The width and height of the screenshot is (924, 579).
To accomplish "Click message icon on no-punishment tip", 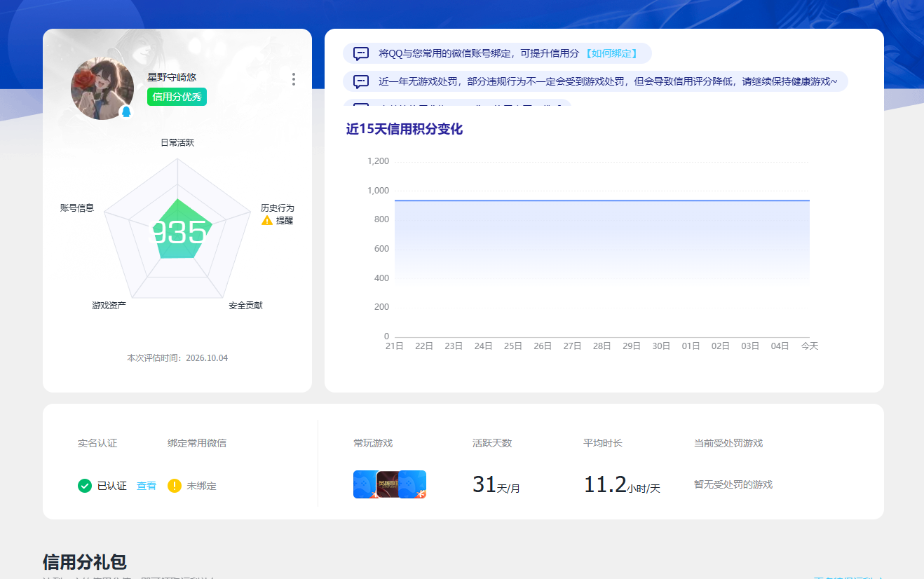I will click(361, 81).
